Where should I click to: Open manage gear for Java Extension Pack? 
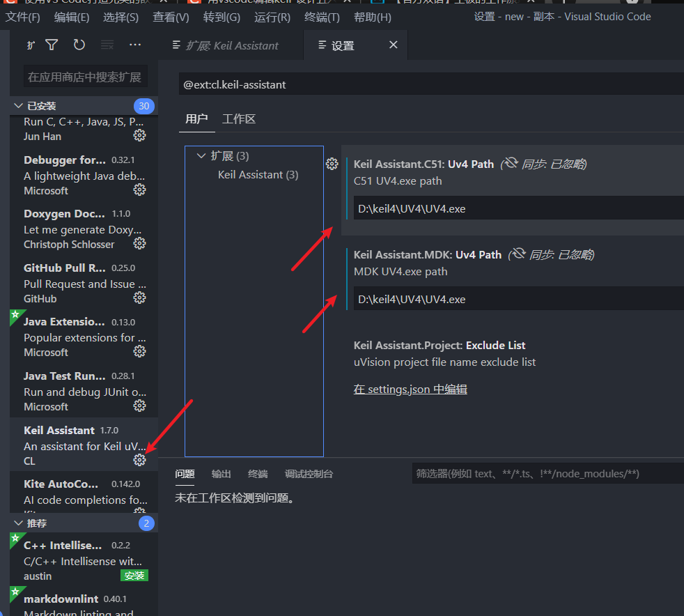139,352
